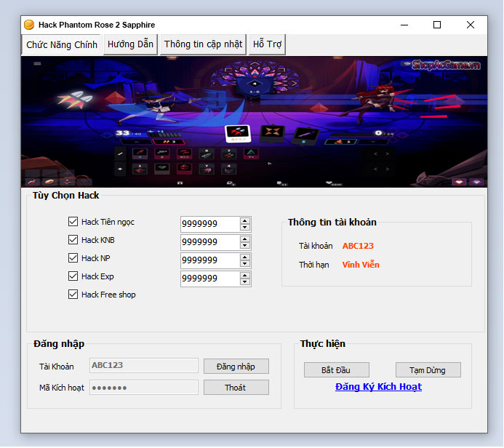This screenshot has width=504, height=448.
Task: Open the Thông tin cập nhật tab
Action: (203, 44)
